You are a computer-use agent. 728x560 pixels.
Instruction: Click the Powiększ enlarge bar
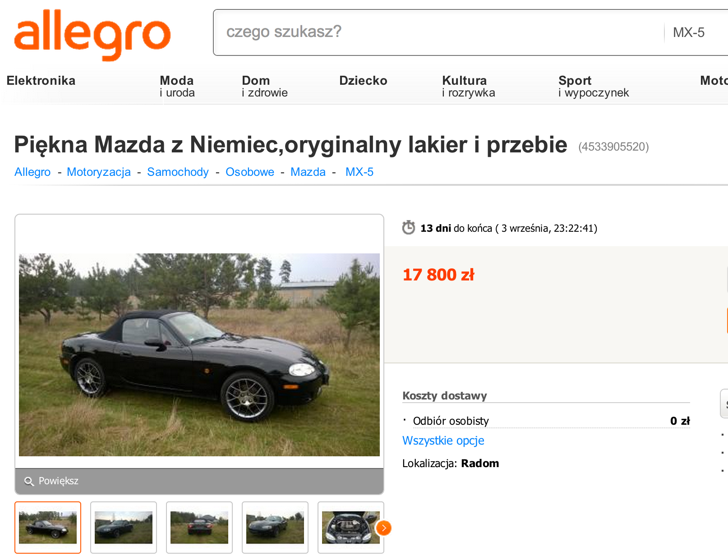pos(199,481)
